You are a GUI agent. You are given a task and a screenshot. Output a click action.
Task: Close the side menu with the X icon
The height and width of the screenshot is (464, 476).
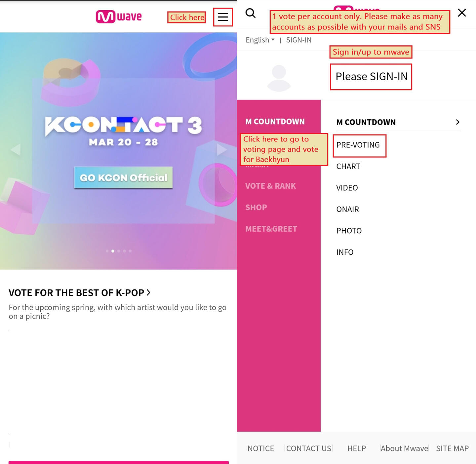462,13
